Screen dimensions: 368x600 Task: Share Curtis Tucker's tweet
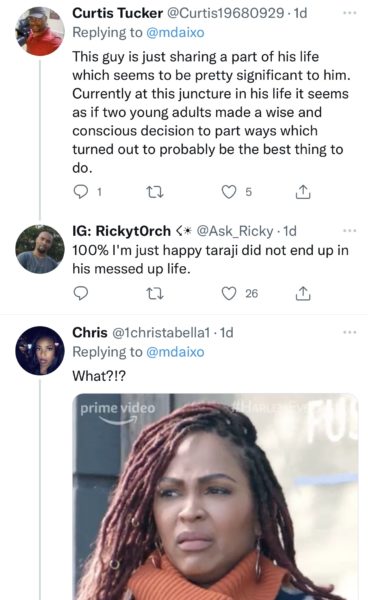(303, 192)
